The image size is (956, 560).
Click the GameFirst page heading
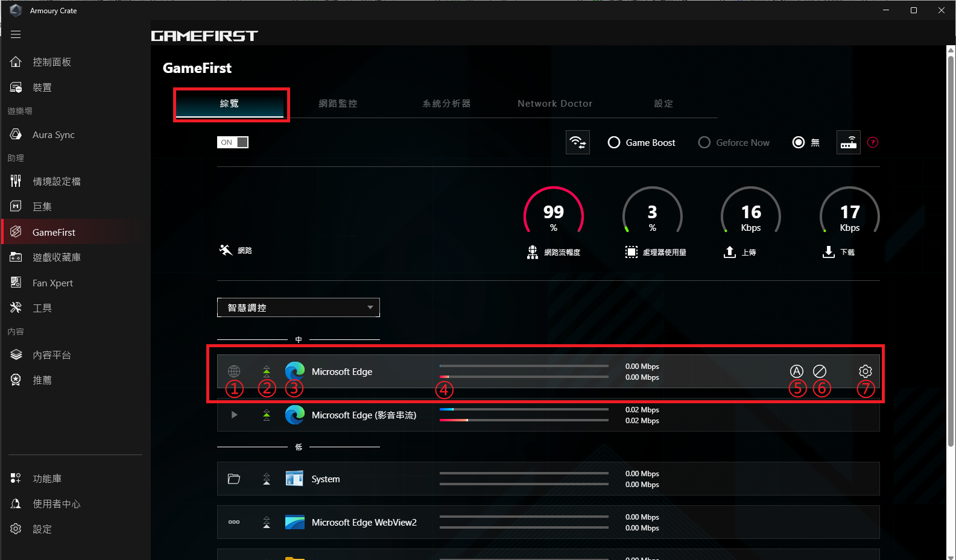pos(197,68)
